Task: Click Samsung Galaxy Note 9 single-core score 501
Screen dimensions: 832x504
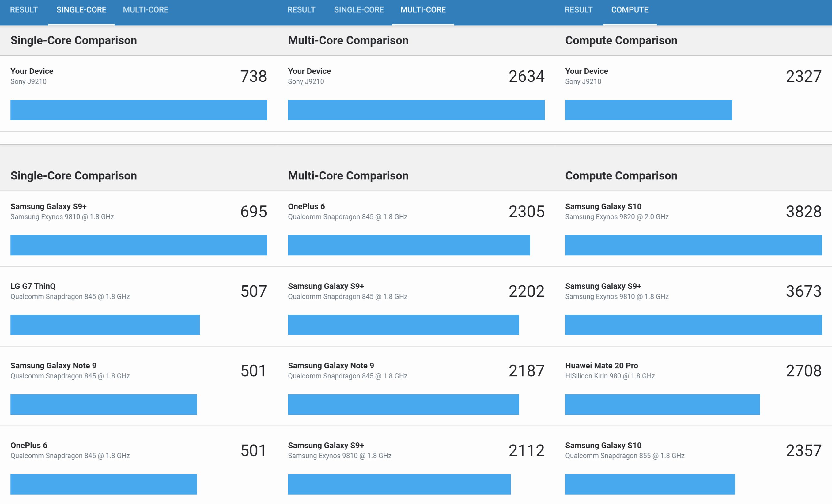Action: click(254, 371)
